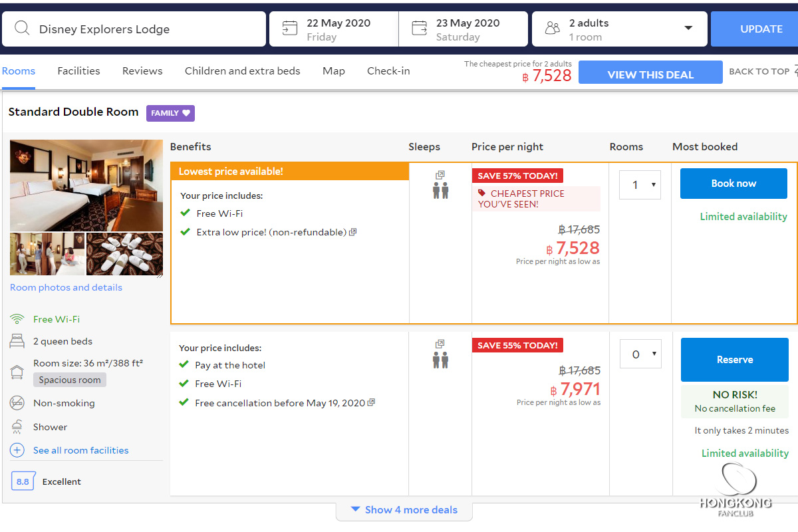Viewport: 798px width, 532px height.
Task: Click the Spacious room tag
Action: [x=70, y=380]
